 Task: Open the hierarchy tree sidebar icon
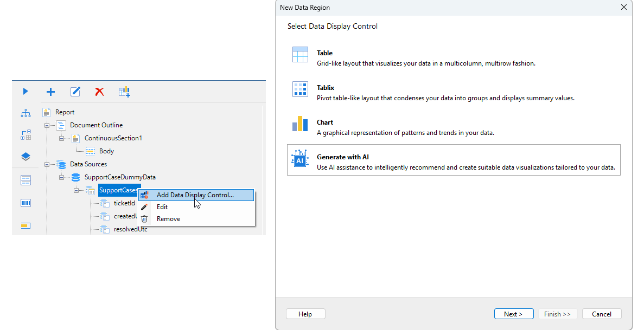coord(25,113)
